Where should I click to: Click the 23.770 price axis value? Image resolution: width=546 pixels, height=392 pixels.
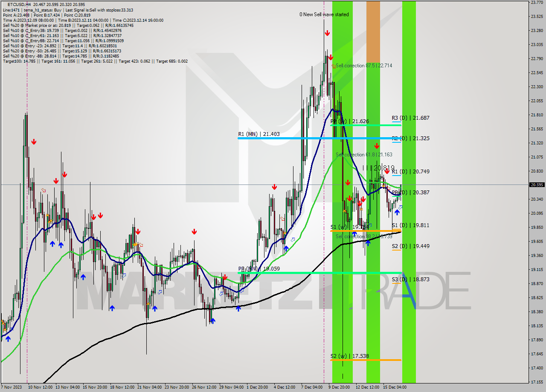(537, 2)
